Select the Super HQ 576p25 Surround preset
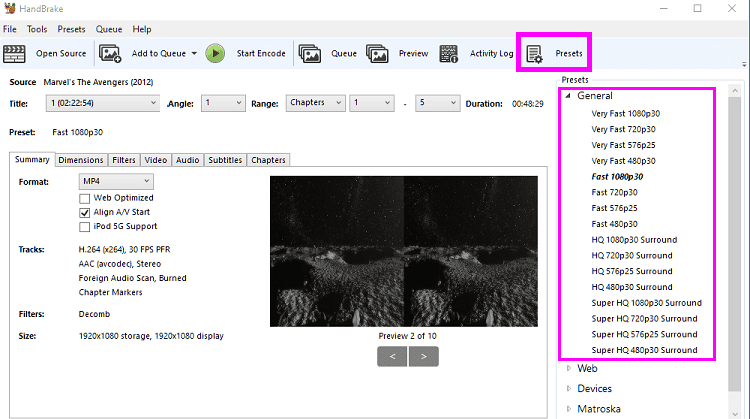 (x=644, y=334)
